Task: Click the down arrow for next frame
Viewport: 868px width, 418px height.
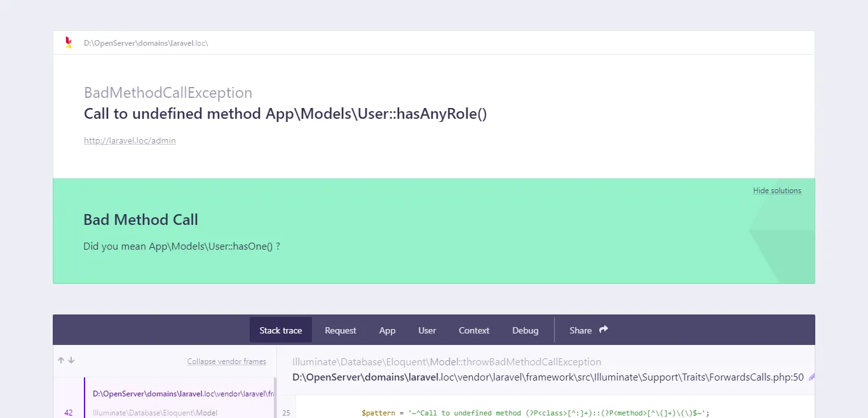Action: coord(71,360)
